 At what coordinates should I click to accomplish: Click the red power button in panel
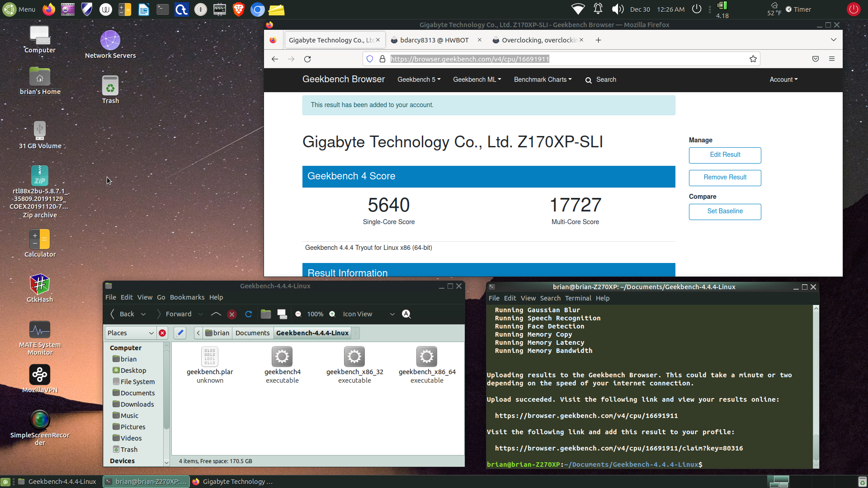click(853, 9)
